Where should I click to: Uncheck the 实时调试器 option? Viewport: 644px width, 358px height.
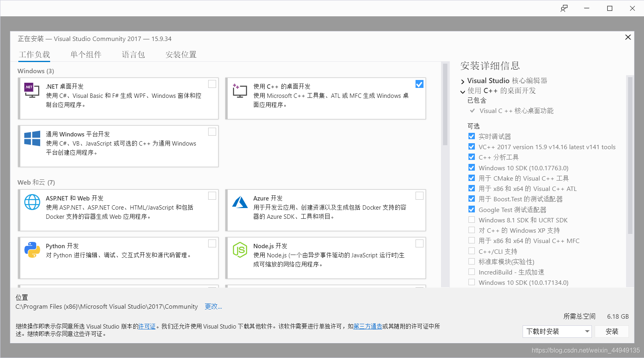(472, 136)
